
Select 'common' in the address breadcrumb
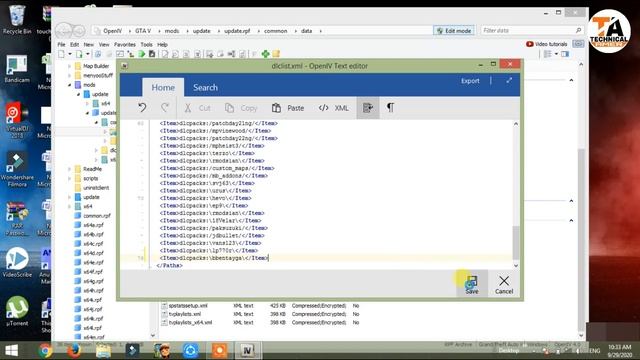coord(276,31)
